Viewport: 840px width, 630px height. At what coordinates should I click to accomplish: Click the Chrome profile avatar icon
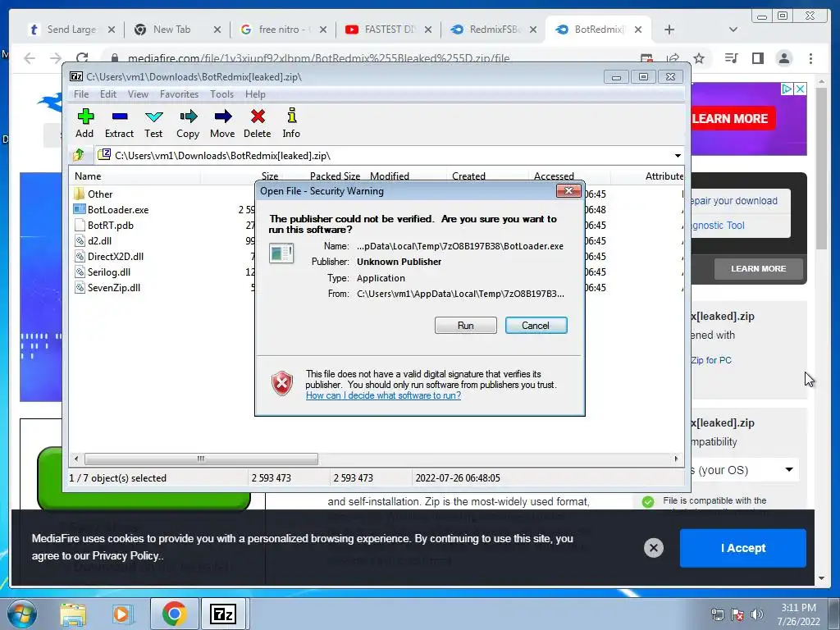tap(783, 58)
